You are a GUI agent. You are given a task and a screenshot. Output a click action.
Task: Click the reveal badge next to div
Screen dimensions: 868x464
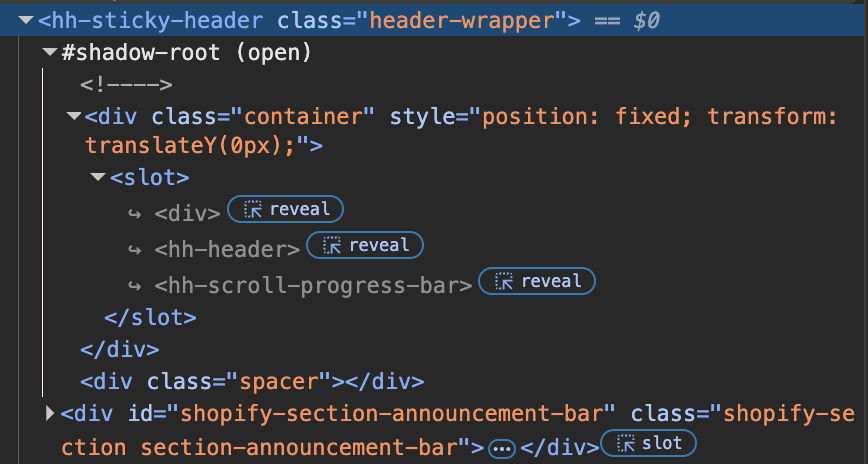click(285, 210)
